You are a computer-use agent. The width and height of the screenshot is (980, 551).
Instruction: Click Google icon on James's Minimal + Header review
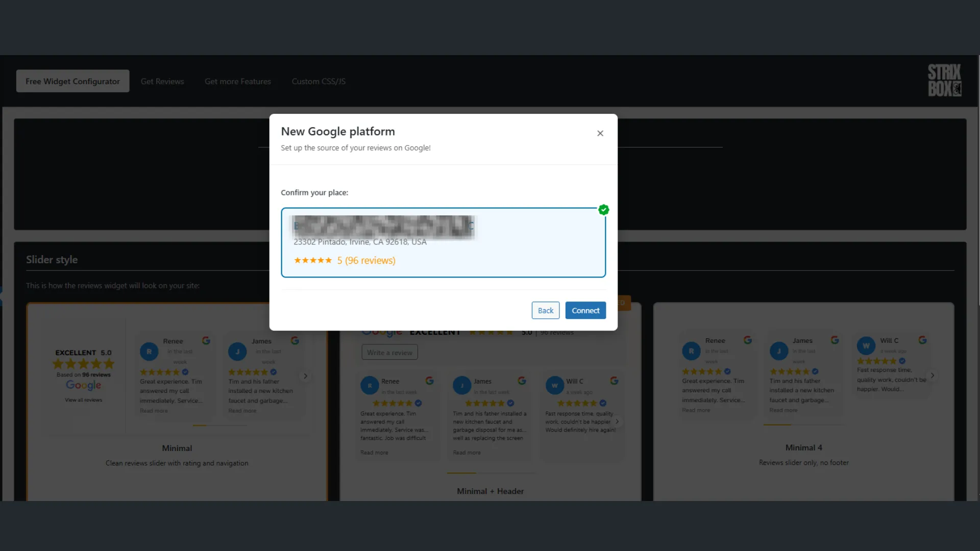[522, 381]
